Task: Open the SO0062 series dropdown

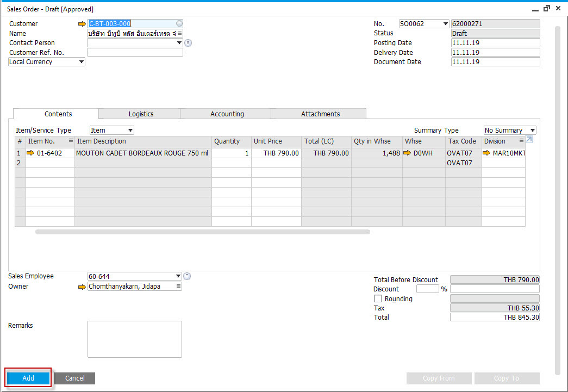Action: (x=424, y=24)
